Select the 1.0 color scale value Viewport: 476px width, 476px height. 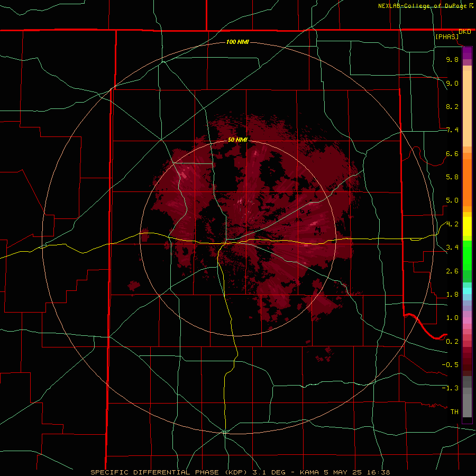tap(452, 318)
